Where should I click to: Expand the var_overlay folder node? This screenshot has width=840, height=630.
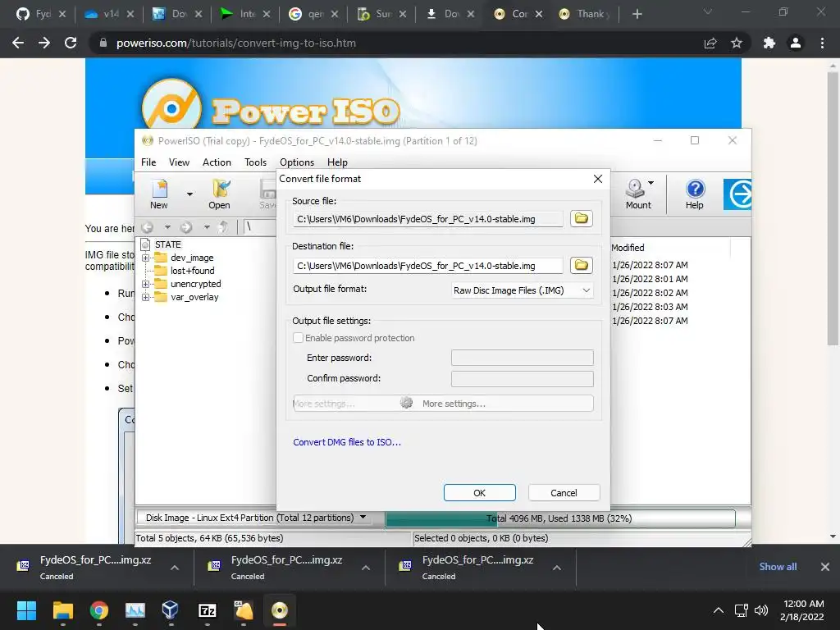[x=145, y=297]
